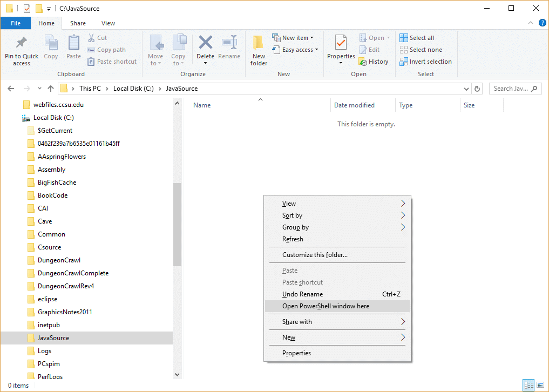549x392 pixels.
Task: Switch to the Share ribbon tab
Action: tap(78, 23)
